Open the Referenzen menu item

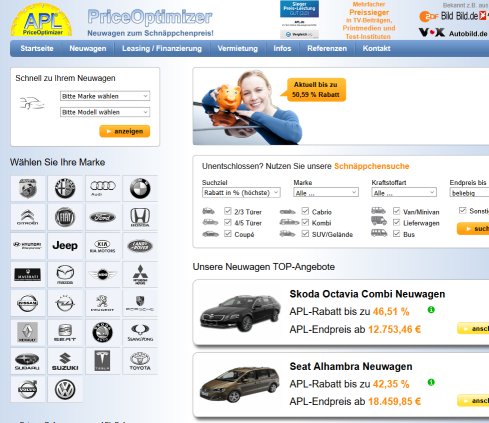[327, 48]
